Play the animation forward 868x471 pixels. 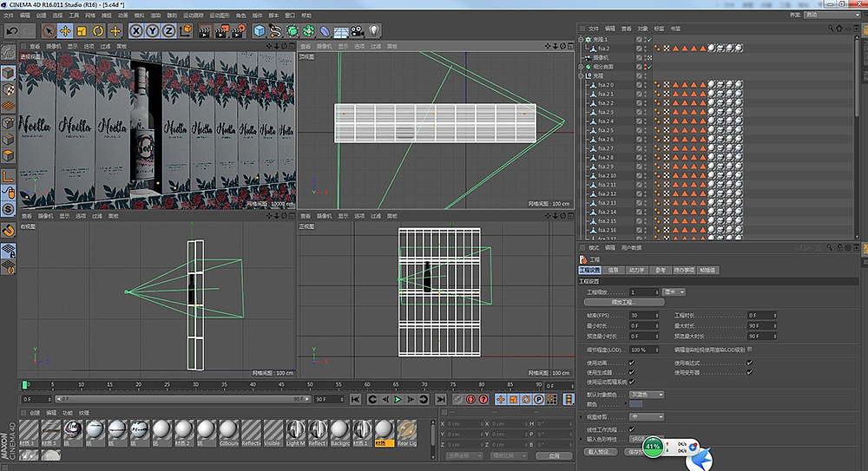398,399
